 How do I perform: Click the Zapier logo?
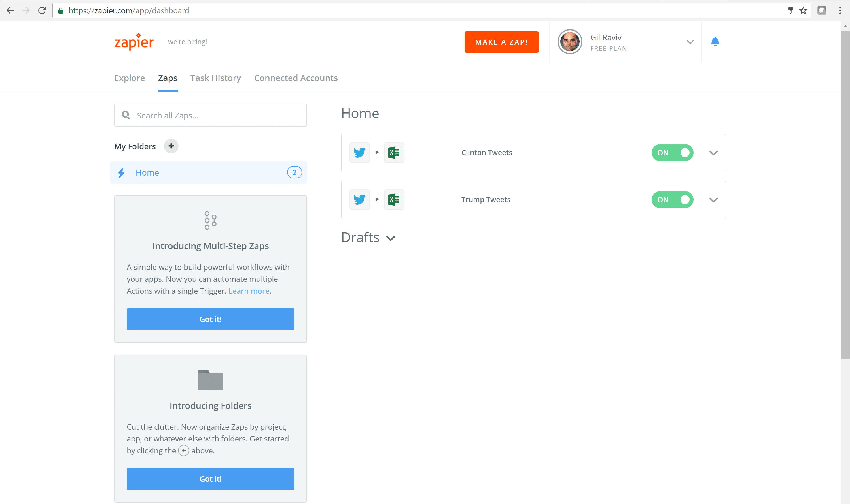[x=134, y=42]
